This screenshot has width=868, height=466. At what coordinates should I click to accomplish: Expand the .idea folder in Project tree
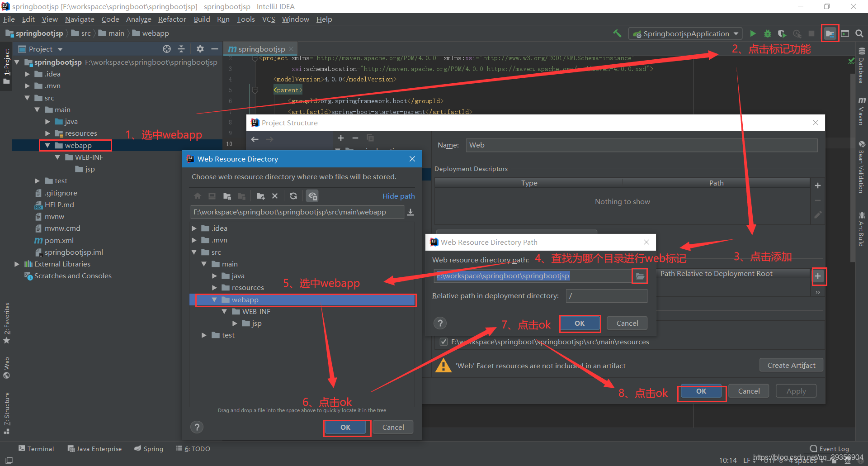point(28,74)
